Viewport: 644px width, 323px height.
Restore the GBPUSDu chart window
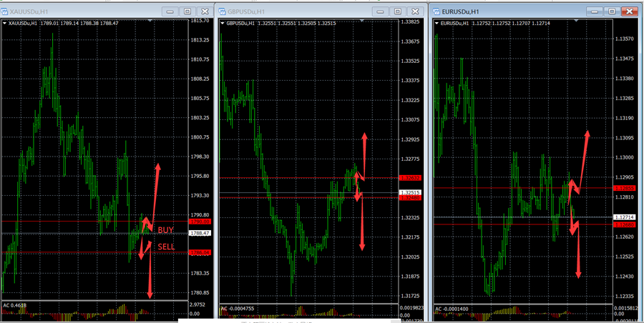[398, 11]
